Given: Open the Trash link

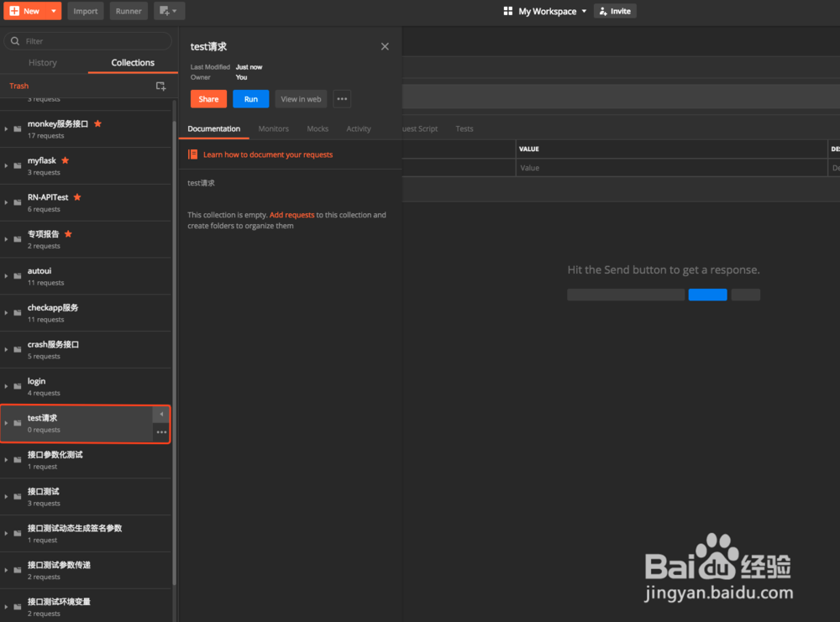Looking at the screenshot, I should pos(18,86).
